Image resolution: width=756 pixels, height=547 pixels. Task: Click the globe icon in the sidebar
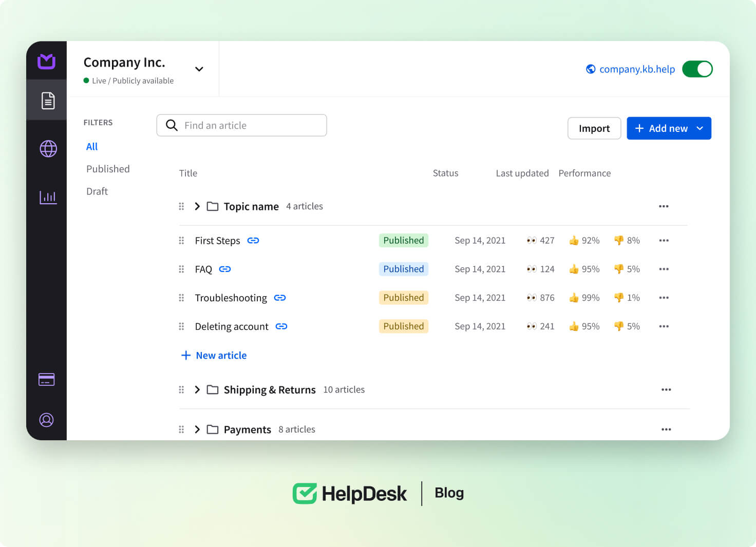click(x=48, y=149)
